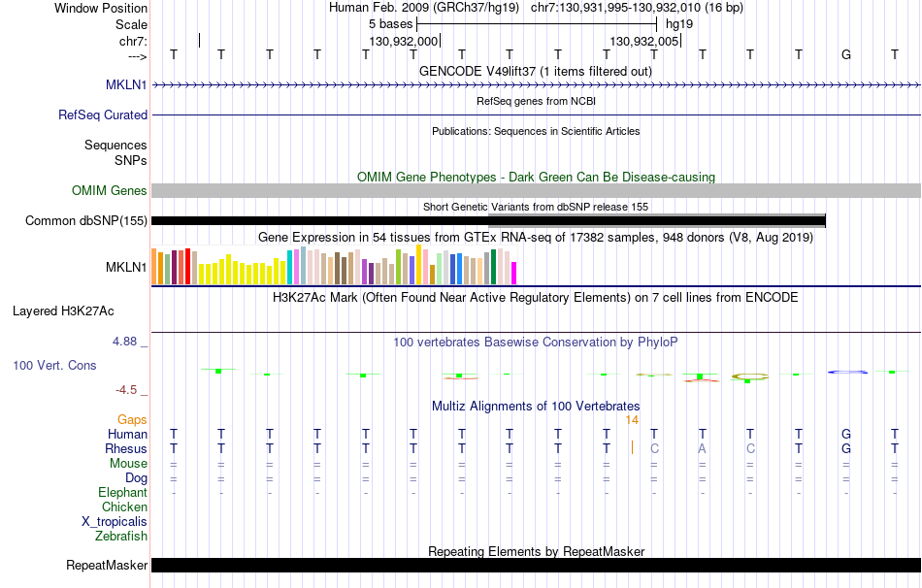Select the Zebrafish species row label
Screen dimensions: 922x588
click(121, 537)
